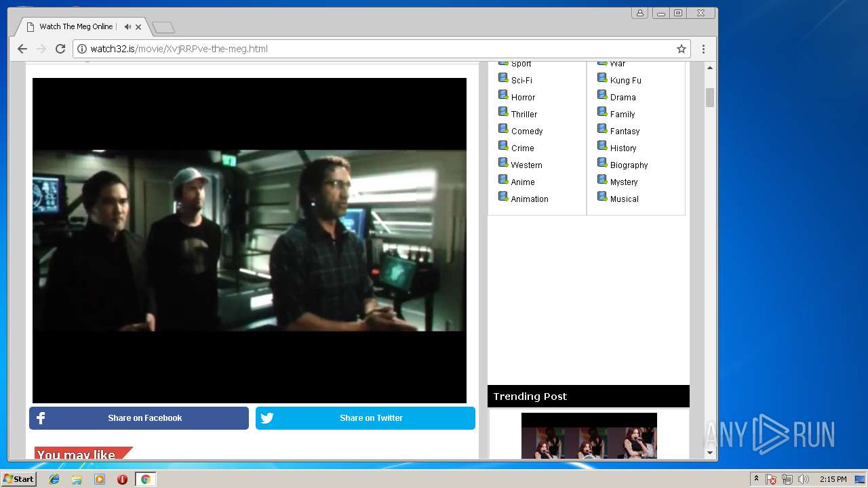Bookmark the page with the star icon

pyautogui.click(x=682, y=49)
